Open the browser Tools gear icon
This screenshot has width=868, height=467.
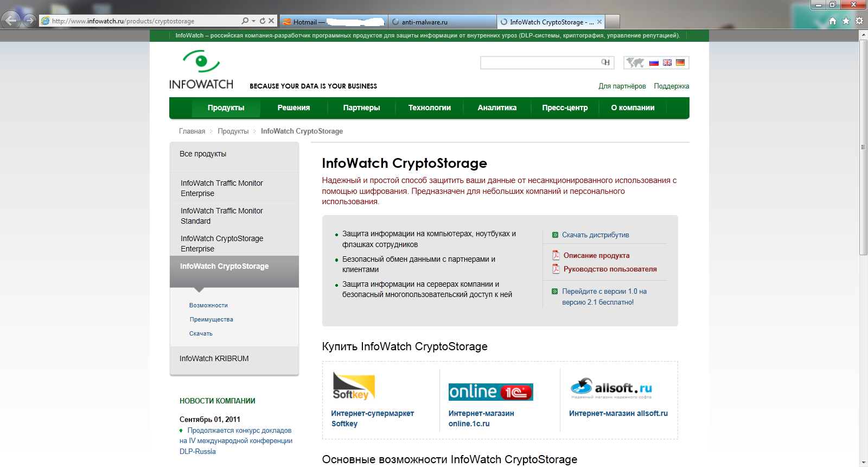tap(859, 21)
